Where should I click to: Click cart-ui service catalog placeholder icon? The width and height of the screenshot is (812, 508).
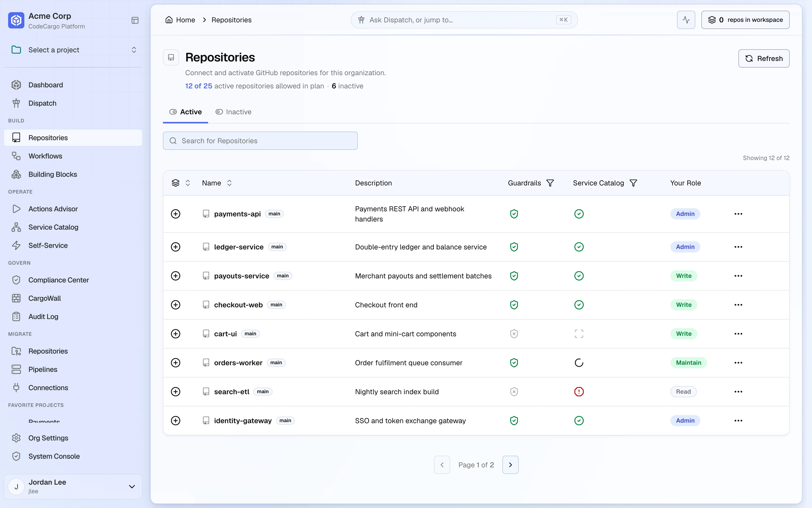(579, 334)
